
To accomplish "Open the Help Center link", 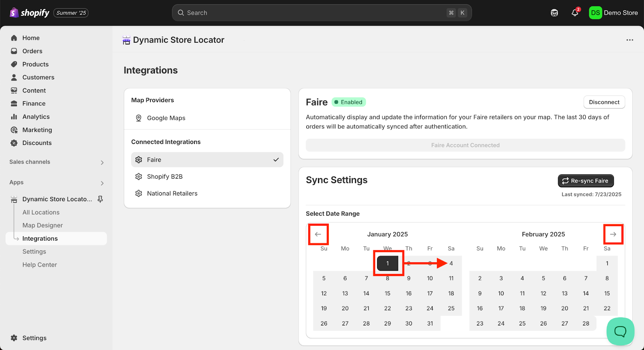I will click(40, 265).
